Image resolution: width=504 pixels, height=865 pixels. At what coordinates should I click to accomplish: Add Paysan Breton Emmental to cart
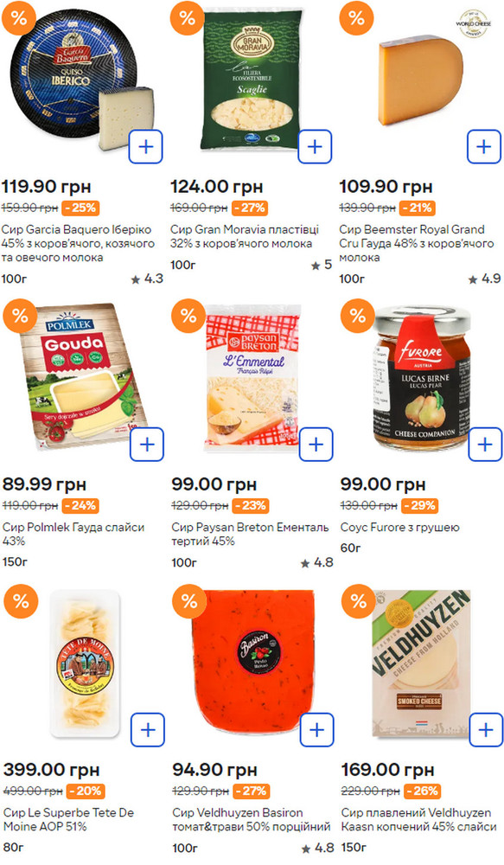pos(316,444)
